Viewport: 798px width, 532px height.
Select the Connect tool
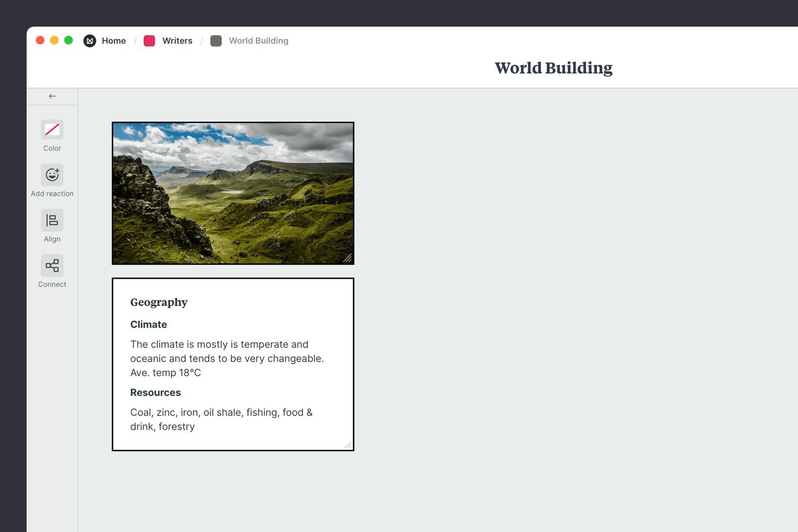click(x=52, y=265)
